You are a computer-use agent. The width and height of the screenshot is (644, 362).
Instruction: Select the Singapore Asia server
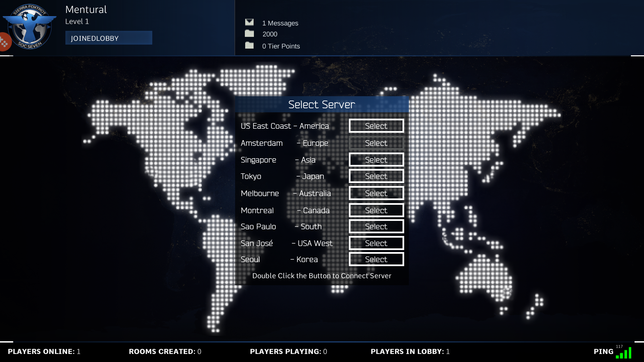376,160
